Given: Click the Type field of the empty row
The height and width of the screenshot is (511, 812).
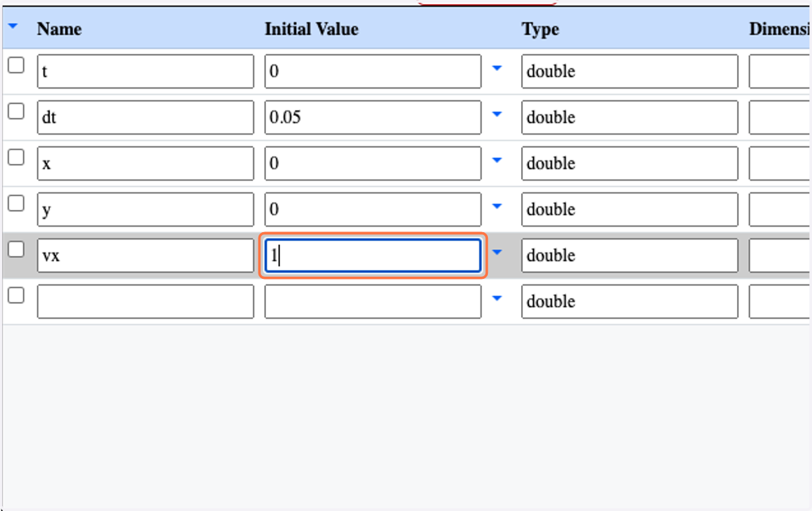Looking at the screenshot, I should pos(630,301).
